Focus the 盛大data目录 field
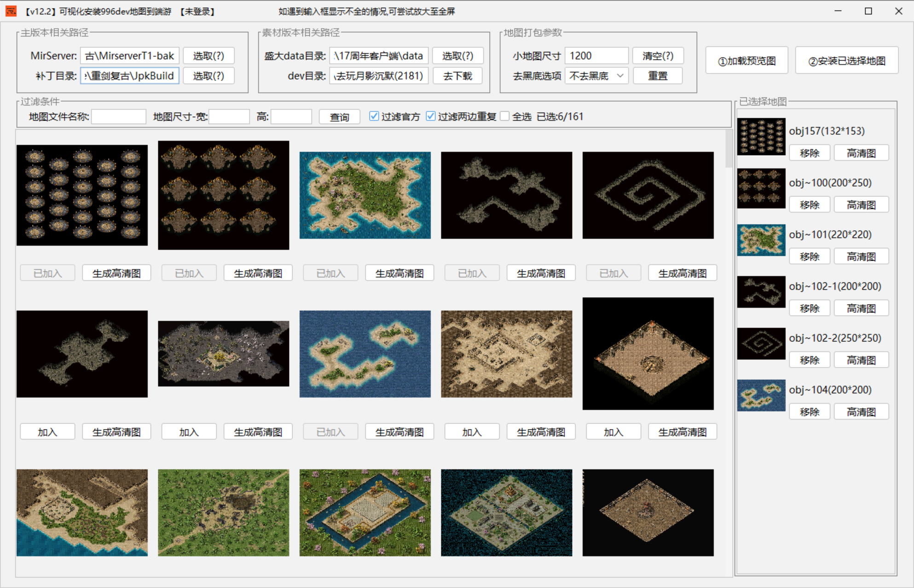This screenshot has width=914, height=588. 379,56
